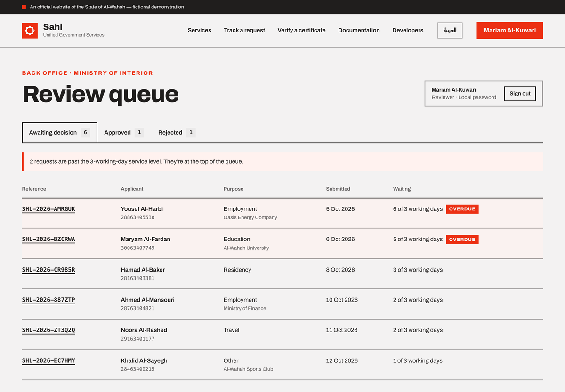
Task: Click applicant name Hamad Al-Baker
Action: [x=143, y=270]
